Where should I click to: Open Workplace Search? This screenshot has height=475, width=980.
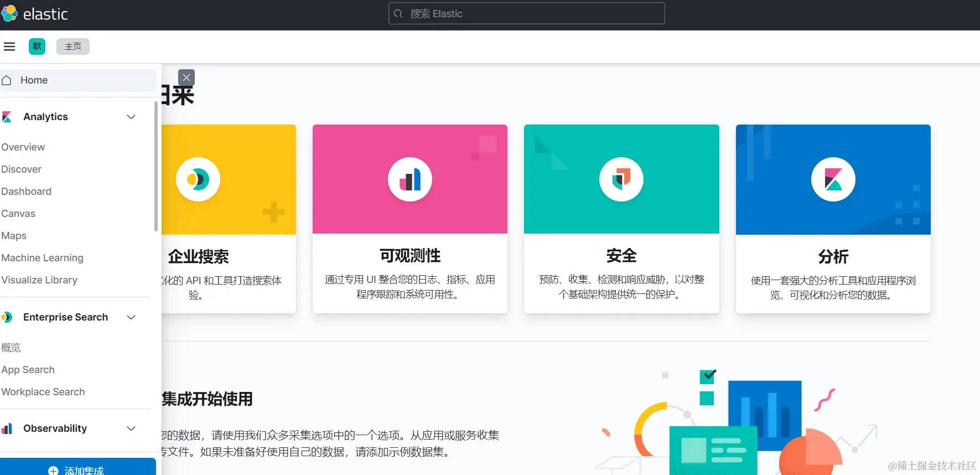coord(43,392)
